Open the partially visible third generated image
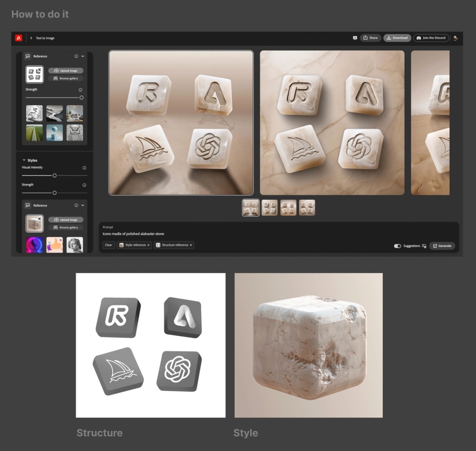This screenshot has width=476, height=451. pos(430,123)
